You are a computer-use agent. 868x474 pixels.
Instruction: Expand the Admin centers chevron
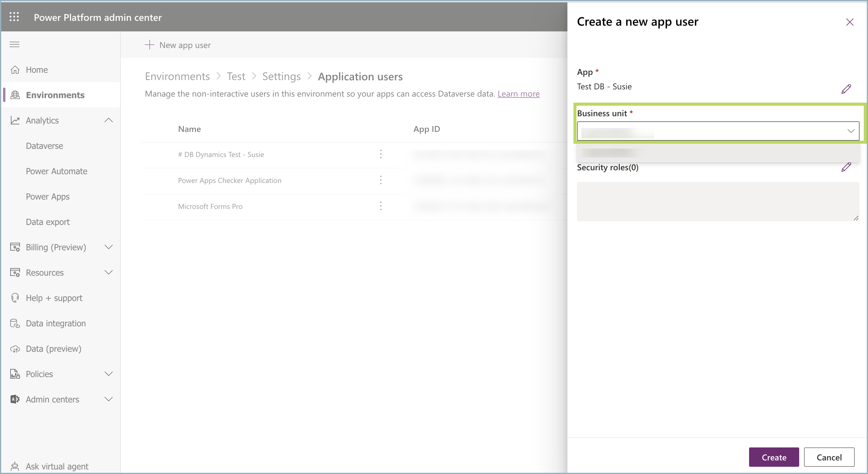pyautogui.click(x=109, y=399)
